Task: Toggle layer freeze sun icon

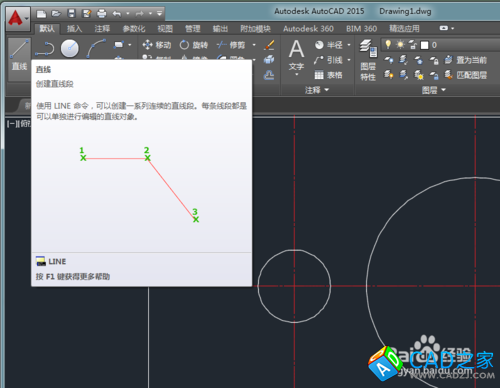Action: tap(400, 45)
